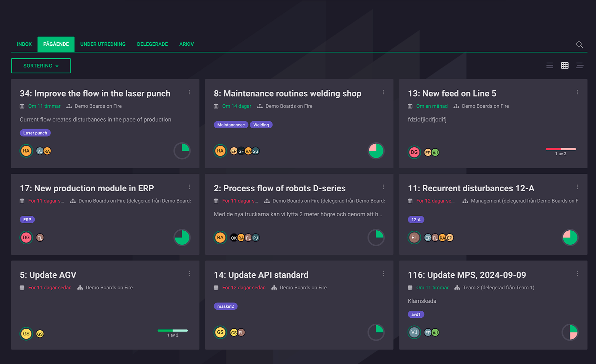Click organization icon on card 13

pyautogui.click(x=456, y=106)
